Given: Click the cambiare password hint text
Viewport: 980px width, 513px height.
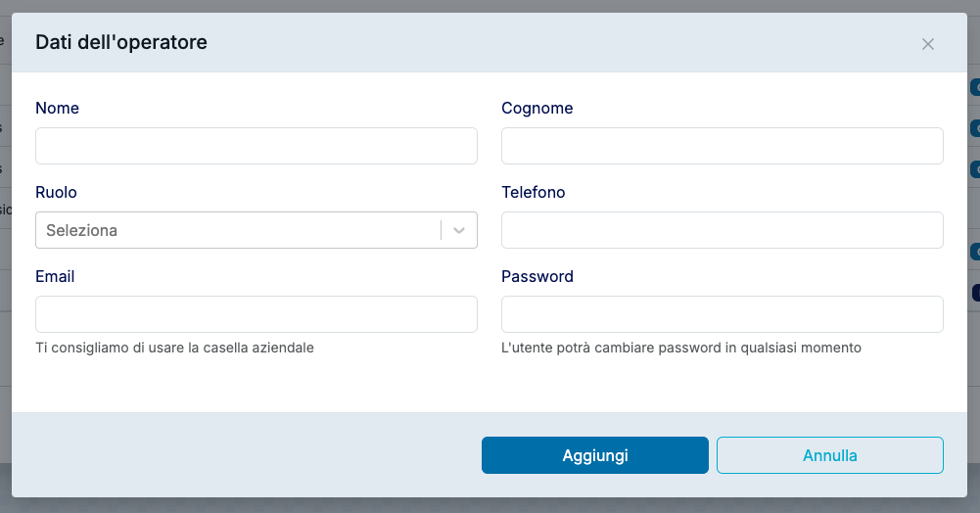Looking at the screenshot, I should click(x=680, y=348).
